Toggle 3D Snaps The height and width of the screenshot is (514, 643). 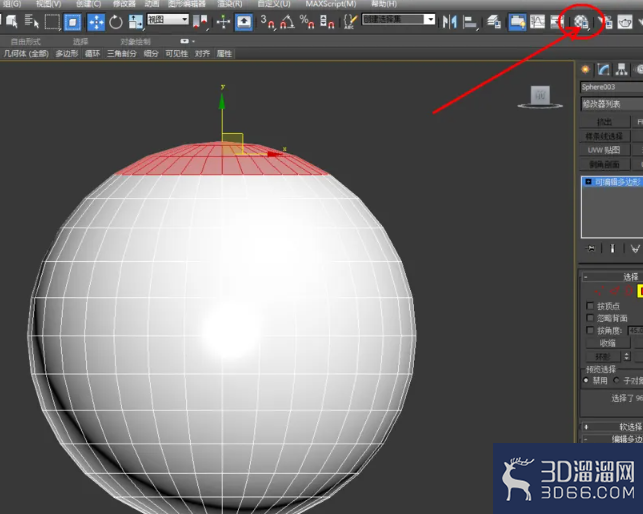pos(267,22)
